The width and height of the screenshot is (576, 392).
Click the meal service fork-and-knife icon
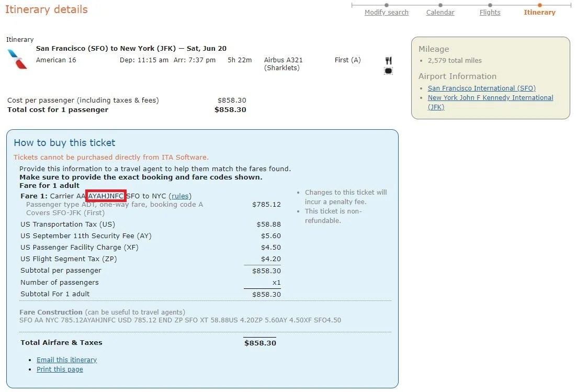pos(388,59)
